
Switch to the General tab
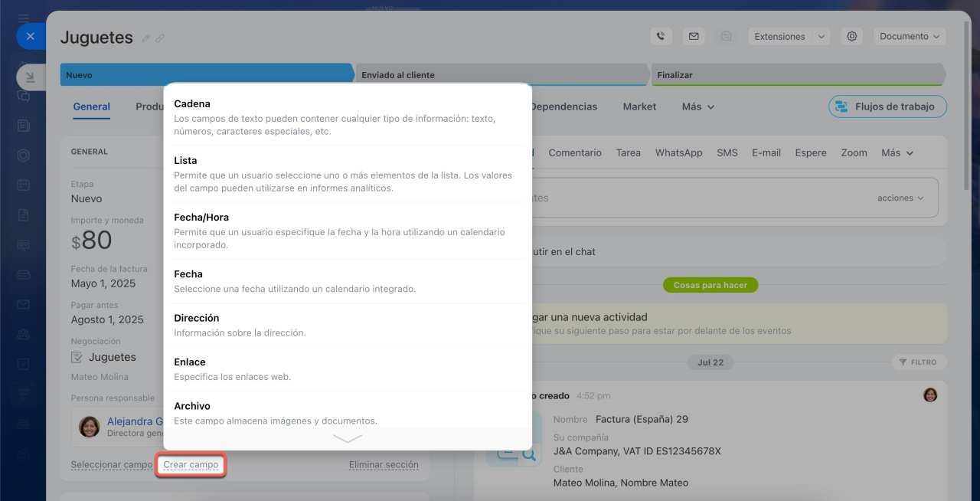pyautogui.click(x=92, y=106)
